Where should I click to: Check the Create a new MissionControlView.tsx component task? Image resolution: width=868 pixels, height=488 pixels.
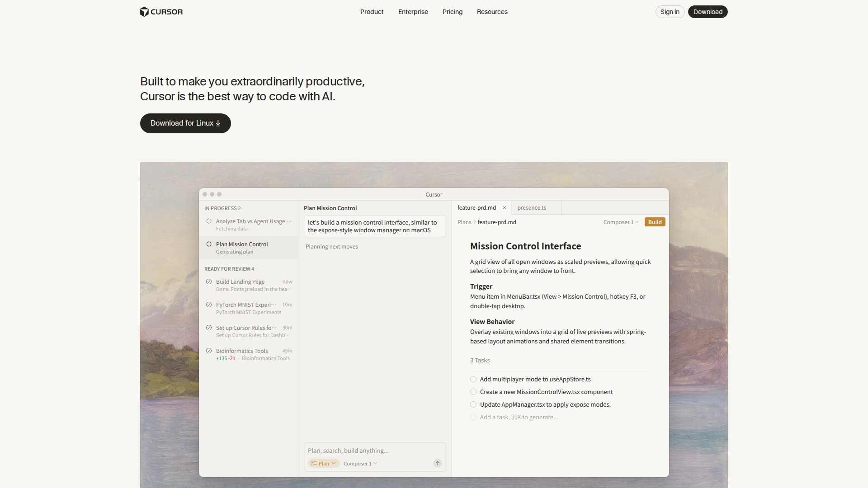coord(473,392)
